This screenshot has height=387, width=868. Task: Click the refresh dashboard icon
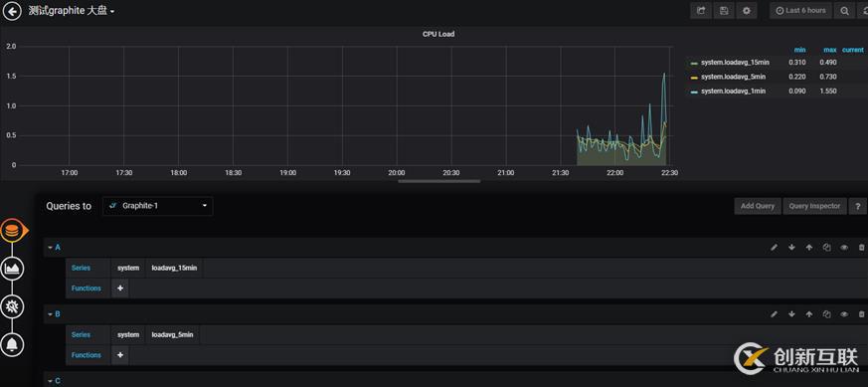click(x=863, y=11)
